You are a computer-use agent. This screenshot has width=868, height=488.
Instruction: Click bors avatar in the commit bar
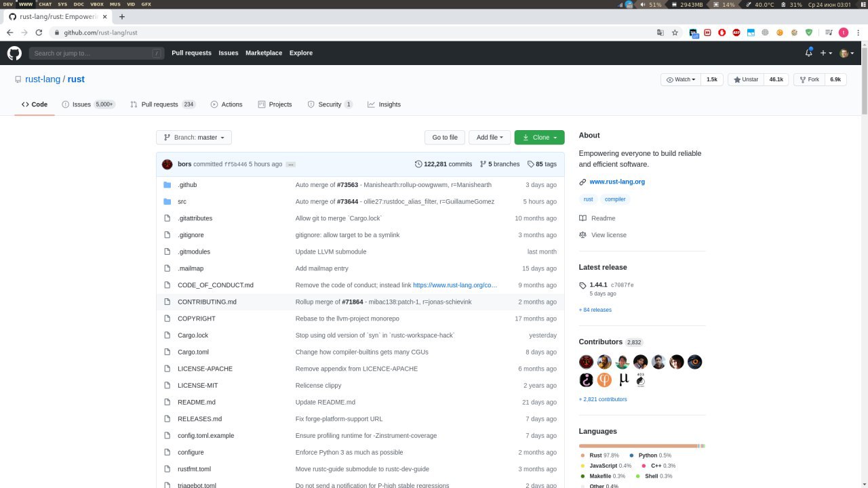[x=167, y=164]
